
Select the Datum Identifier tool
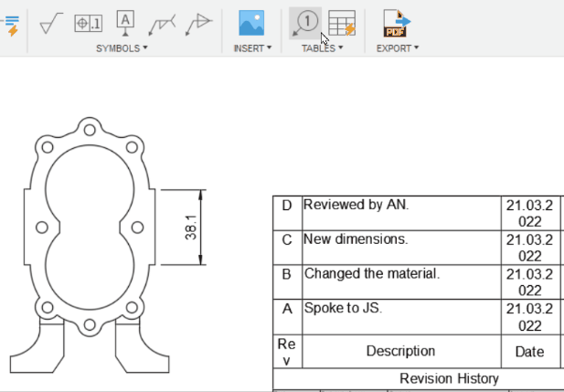point(125,23)
